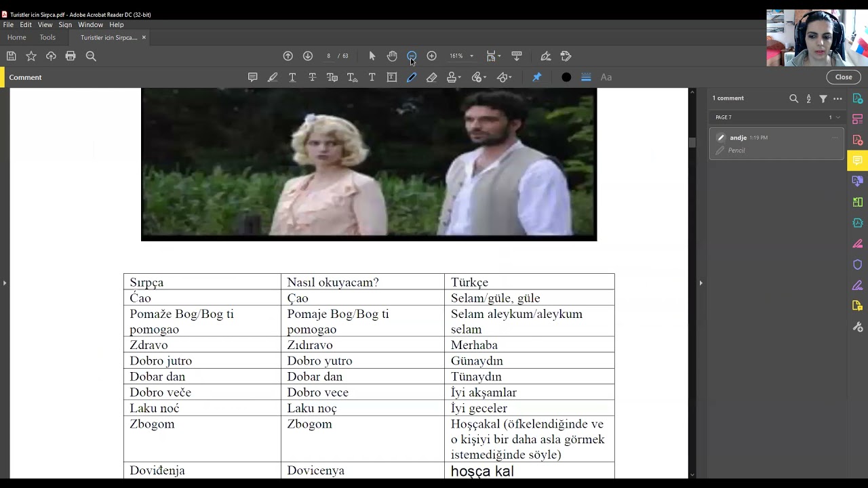Switch to the Tools tab

(47, 37)
